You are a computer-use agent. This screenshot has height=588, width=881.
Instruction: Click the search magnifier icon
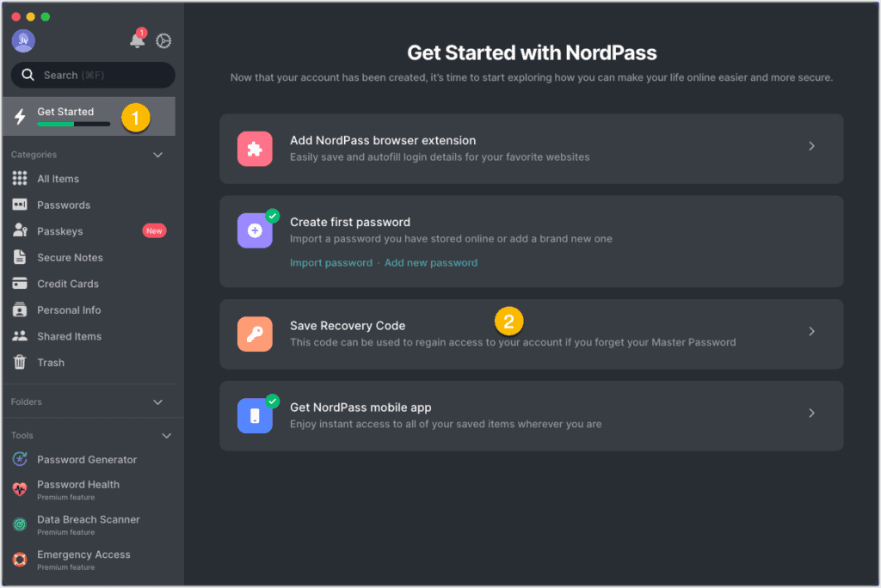[x=28, y=75]
